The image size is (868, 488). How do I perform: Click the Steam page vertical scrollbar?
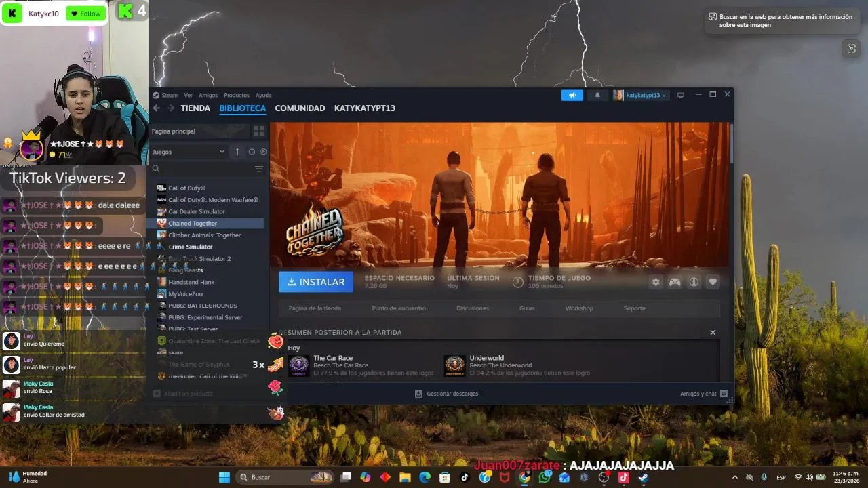pos(732,144)
